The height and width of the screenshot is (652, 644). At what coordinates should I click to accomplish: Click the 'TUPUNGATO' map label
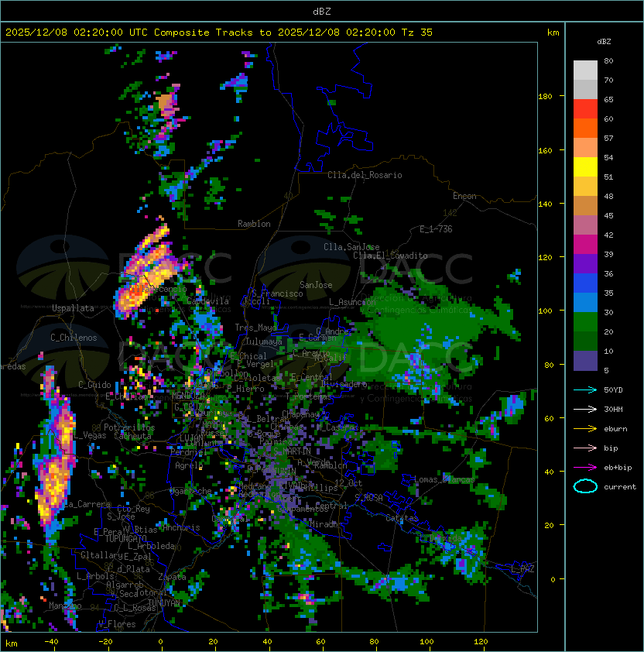125,538
